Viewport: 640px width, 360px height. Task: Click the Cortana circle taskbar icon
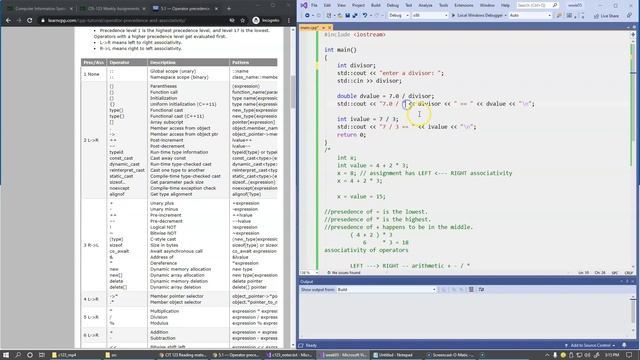click(29, 355)
